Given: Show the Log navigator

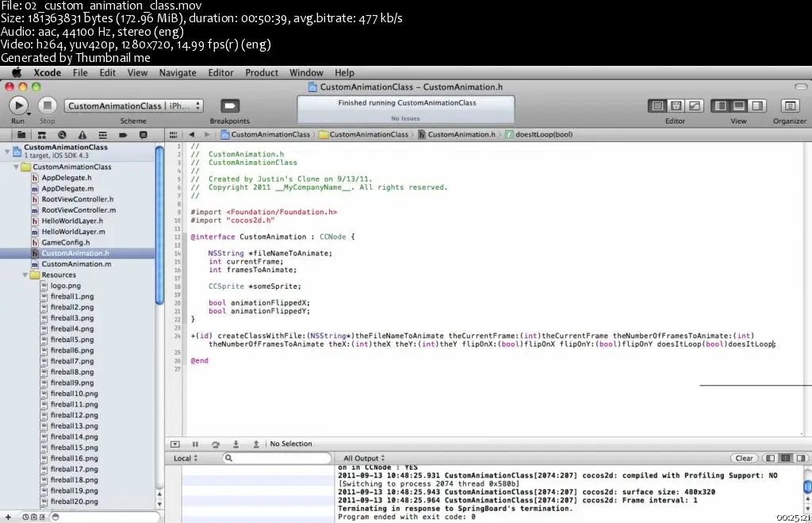Looking at the screenshot, I should (x=143, y=135).
